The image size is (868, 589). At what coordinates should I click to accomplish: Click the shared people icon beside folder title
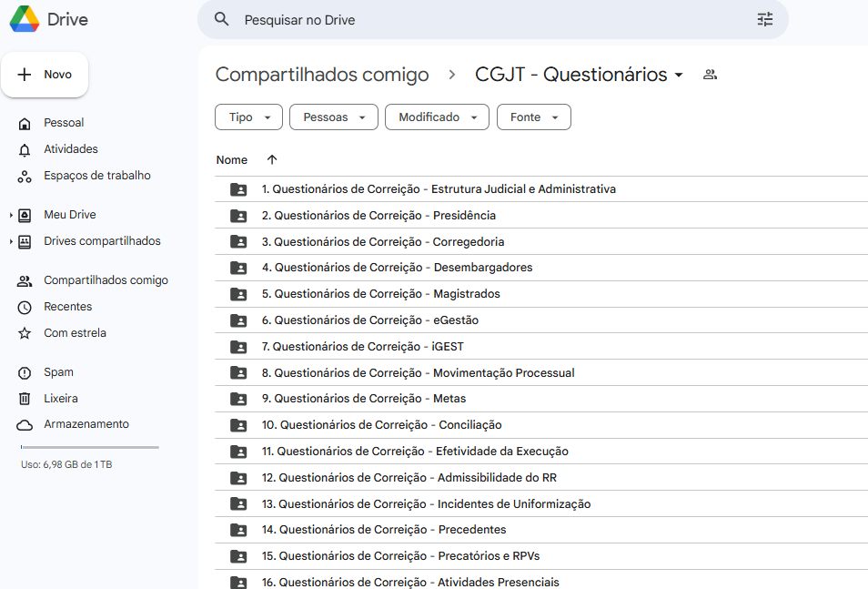pyautogui.click(x=711, y=75)
